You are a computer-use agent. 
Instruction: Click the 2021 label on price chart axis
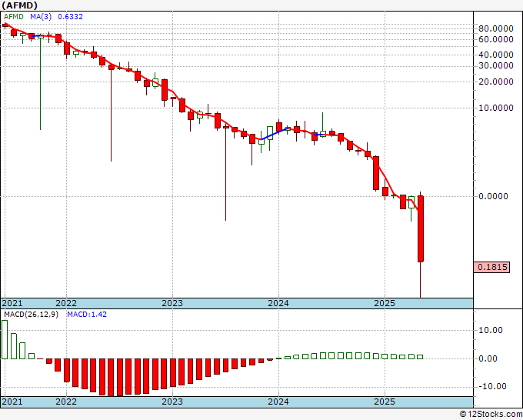point(12,303)
